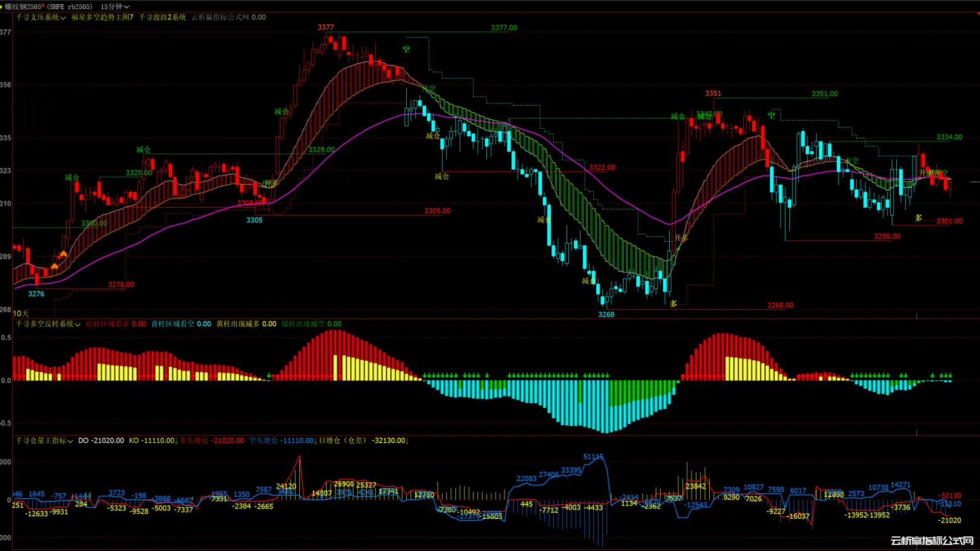The width and height of the screenshot is (980, 551).
Task: Click the 千寻波段2系统 indicator name
Action: click(x=162, y=18)
